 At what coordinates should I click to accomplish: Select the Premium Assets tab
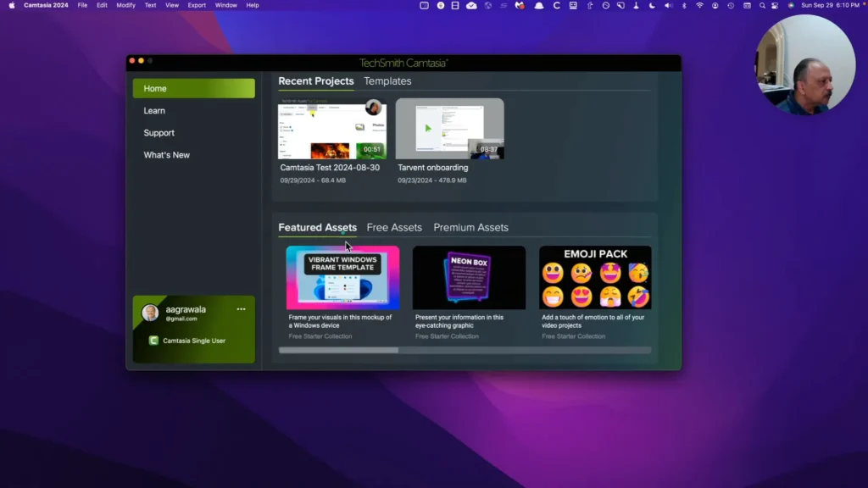(x=470, y=227)
